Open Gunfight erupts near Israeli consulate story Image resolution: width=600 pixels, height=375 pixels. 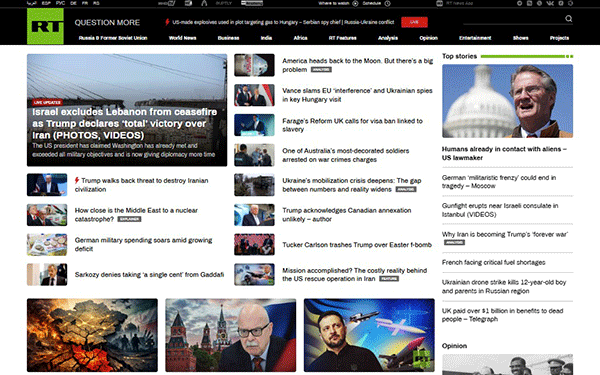coord(500,210)
